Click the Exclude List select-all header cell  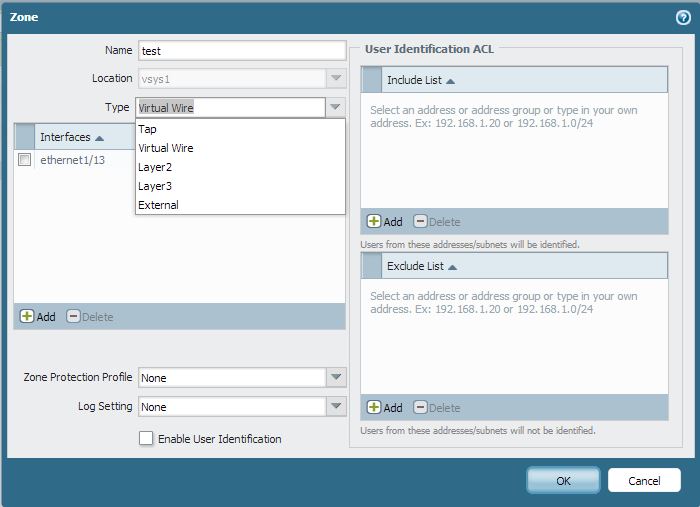click(371, 266)
